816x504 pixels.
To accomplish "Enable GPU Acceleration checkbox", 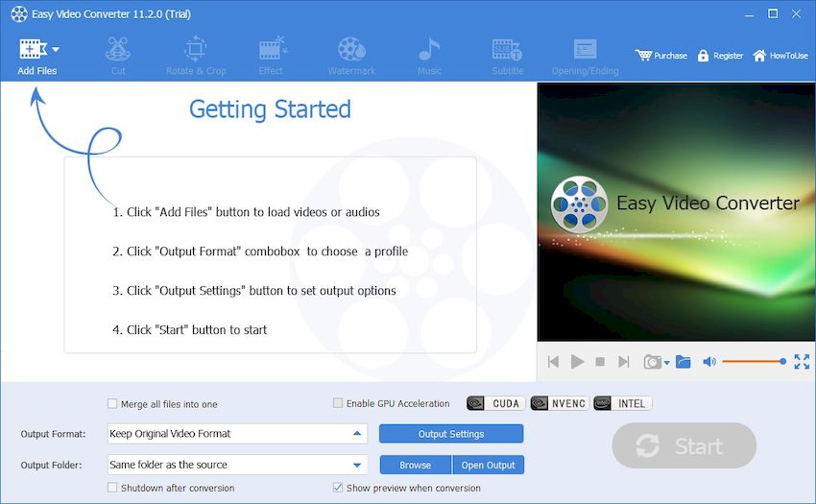I will 338,403.
